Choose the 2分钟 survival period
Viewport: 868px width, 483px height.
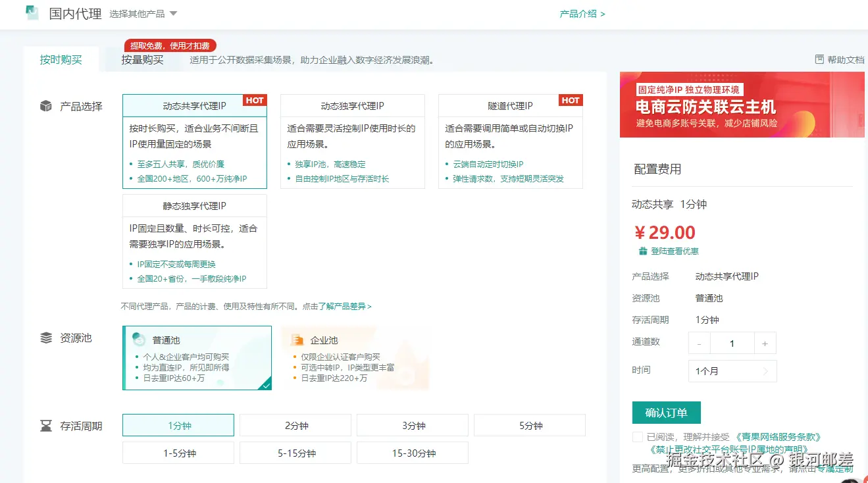pos(295,425)
